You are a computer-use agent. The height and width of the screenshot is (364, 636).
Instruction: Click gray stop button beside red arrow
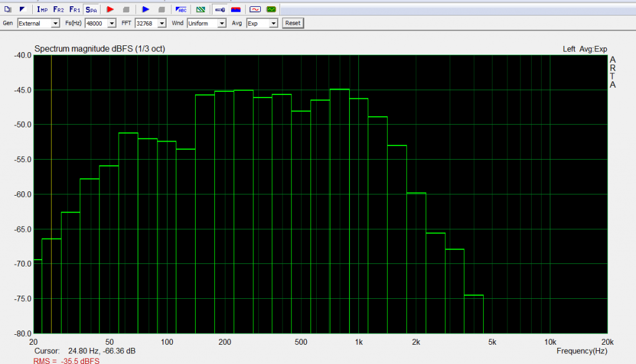click(x=126, y=9)
